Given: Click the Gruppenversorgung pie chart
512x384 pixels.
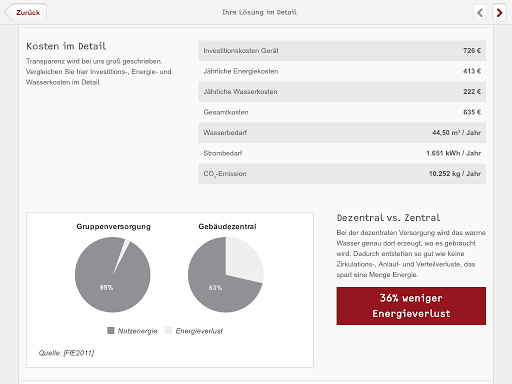Looking at the screenshot, I should tap(113, 275).
